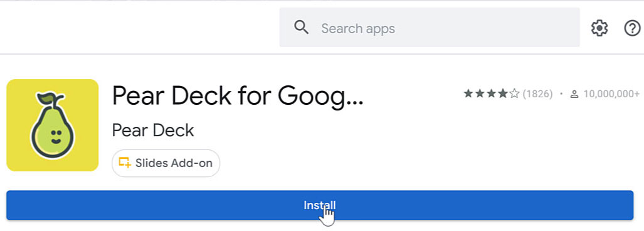The width and height of the screenshot is (644, 231).
Task: Click the Pear Deck for Goog... title
Action: (x=238, y=96)
